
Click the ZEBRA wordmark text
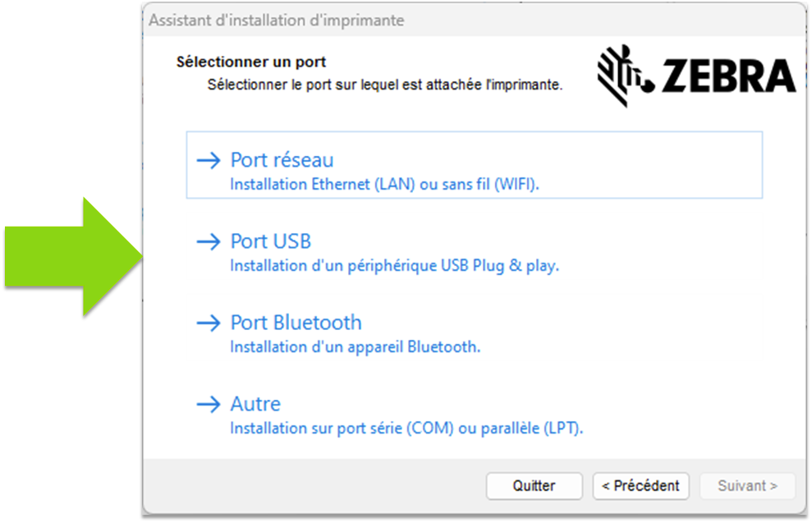[x=729, y=76]
